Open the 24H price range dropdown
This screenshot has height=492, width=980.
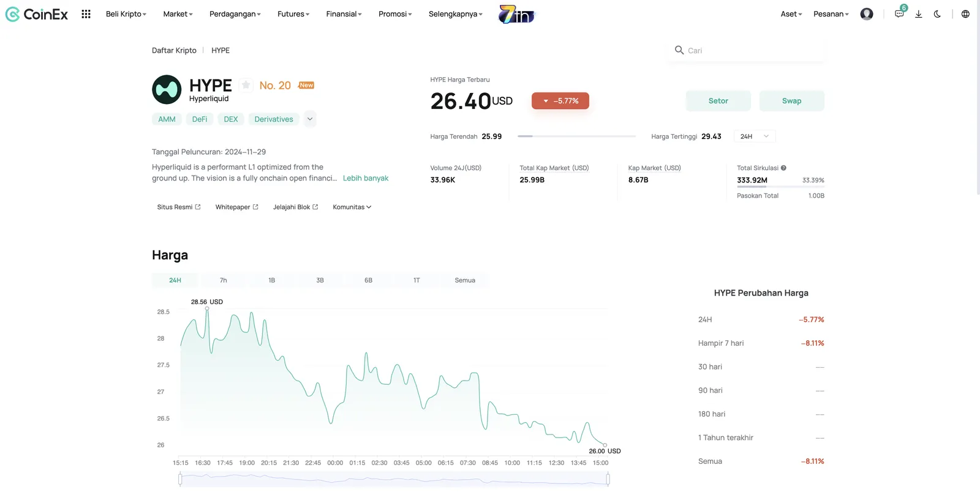point(755,136)
